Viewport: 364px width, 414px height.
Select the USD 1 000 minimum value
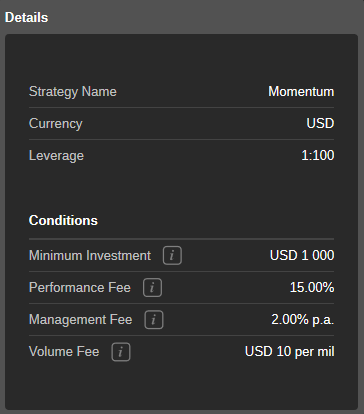coord(302,256)
